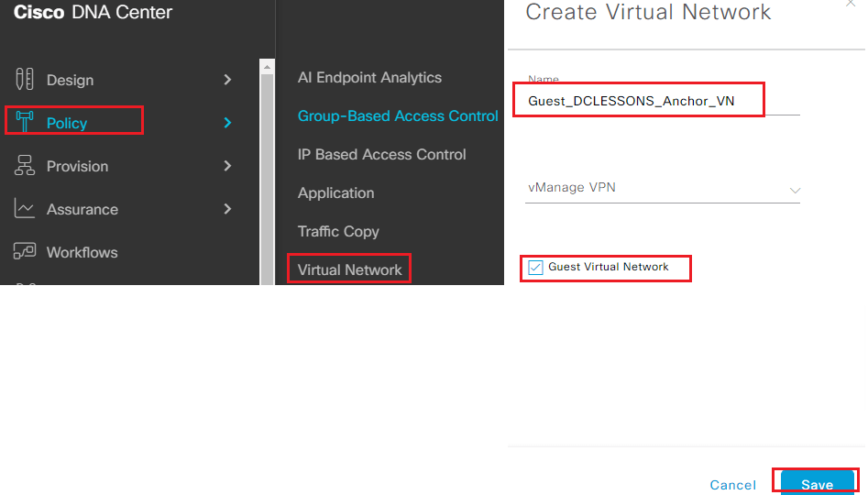
Task: Click the Name input field
Action: coord(662,101)
